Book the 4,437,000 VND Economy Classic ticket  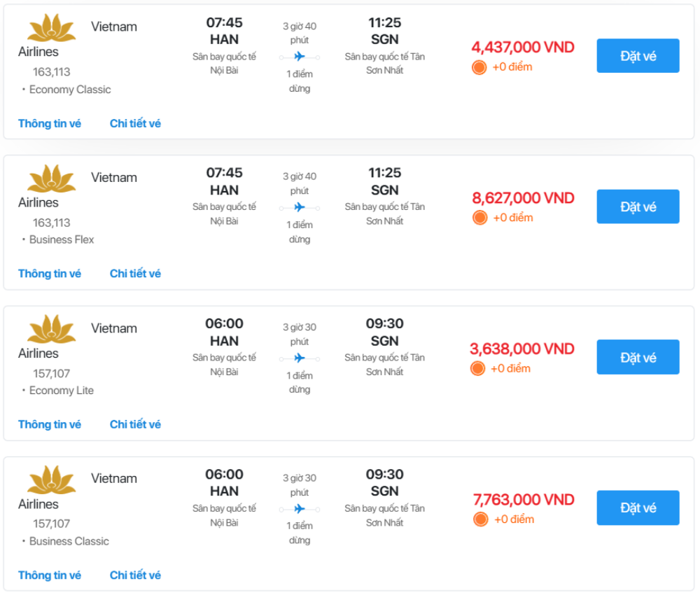pyautogui.click(x=638, y=56)
